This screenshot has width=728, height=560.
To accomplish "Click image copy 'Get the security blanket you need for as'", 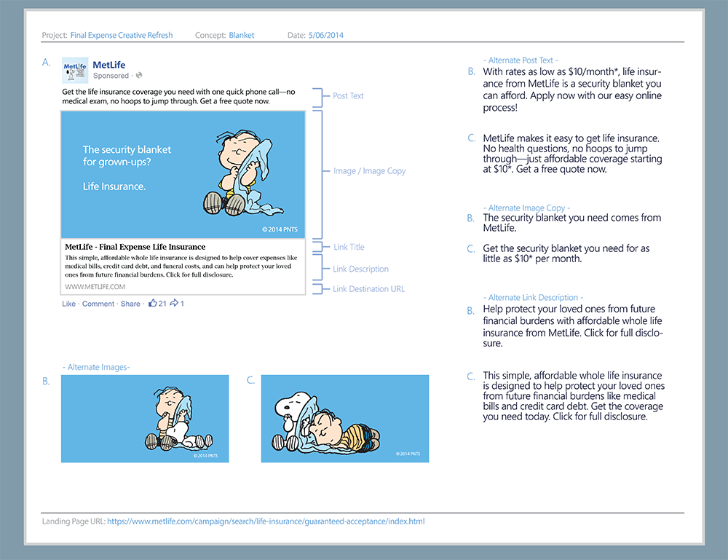I will click(x=566, y=253).
